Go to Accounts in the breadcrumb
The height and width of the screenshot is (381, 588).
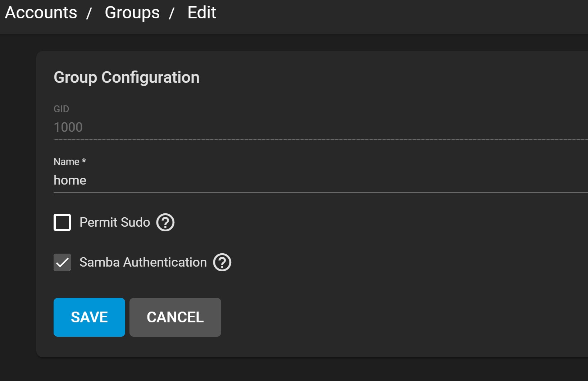(x=41, y=13)
